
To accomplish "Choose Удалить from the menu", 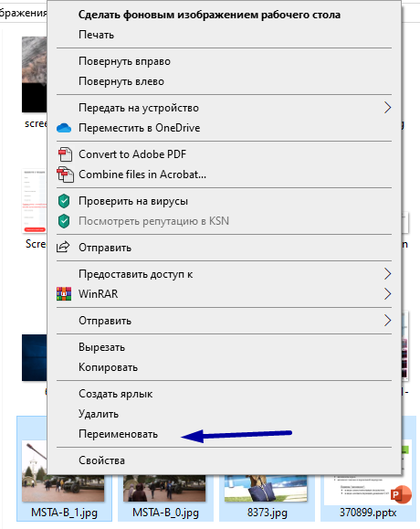I will [99, 414].
